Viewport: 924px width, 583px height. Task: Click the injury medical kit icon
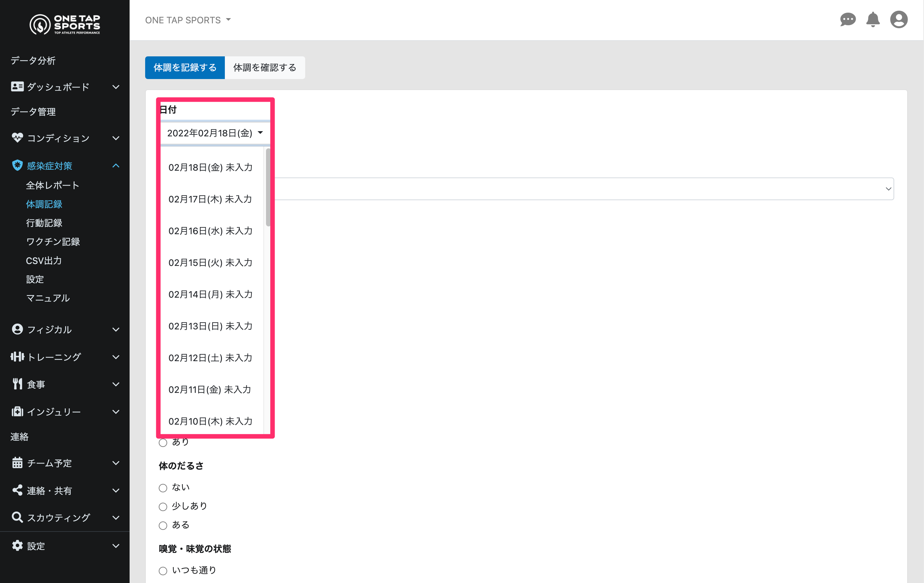click(17, 412)
